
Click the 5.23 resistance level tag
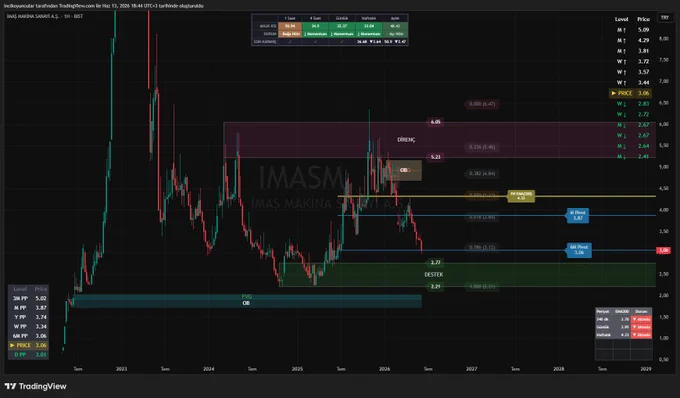[x=435, y=157]
